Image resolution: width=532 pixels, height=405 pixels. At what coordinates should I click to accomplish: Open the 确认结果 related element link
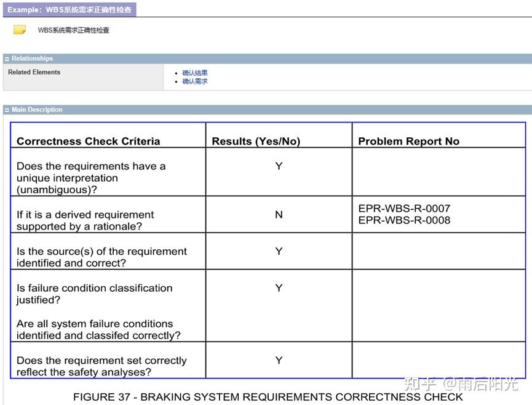pyautogui.click(x=195, y=73)
